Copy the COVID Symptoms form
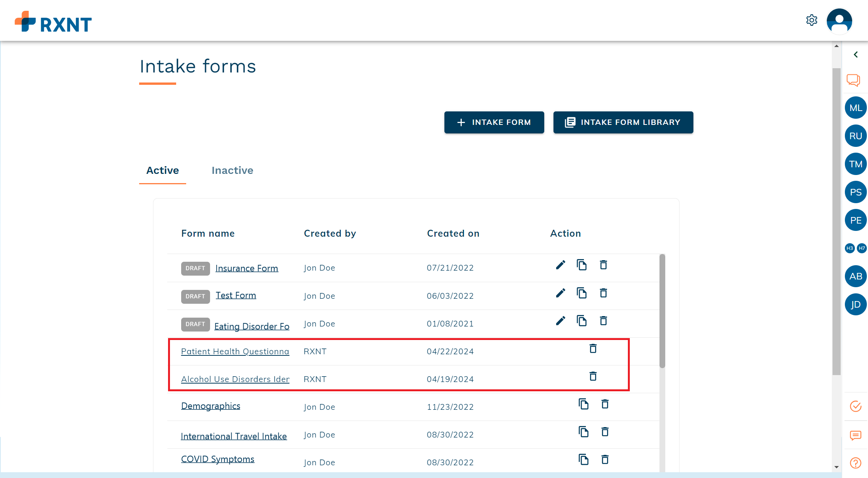 584,459
